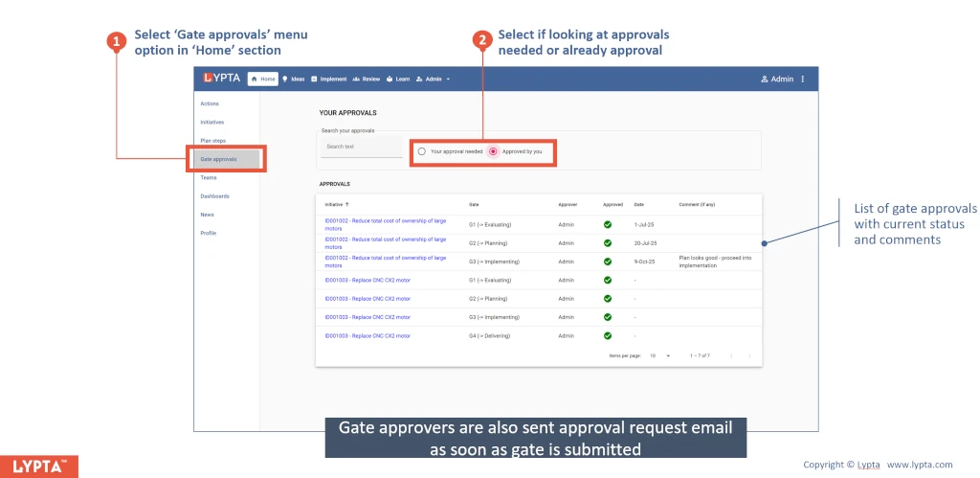Click green approved checkmark dated 1-Jul-25
Image resolution: width=980 pixels, height=478 pixels.
click(608, 224)
